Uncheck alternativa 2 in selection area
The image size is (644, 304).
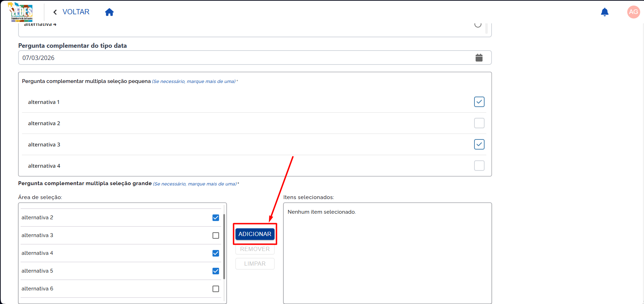pos(216,218)
